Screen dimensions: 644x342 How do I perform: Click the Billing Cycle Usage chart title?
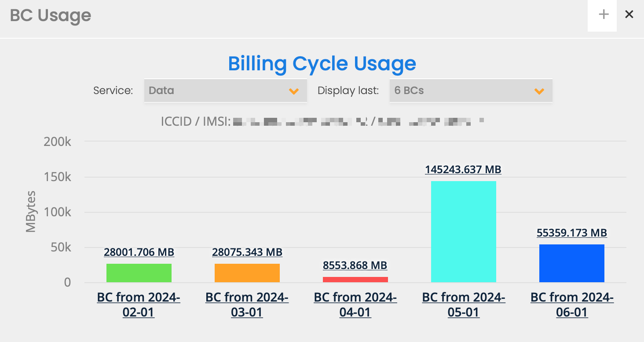click(322, 64)
